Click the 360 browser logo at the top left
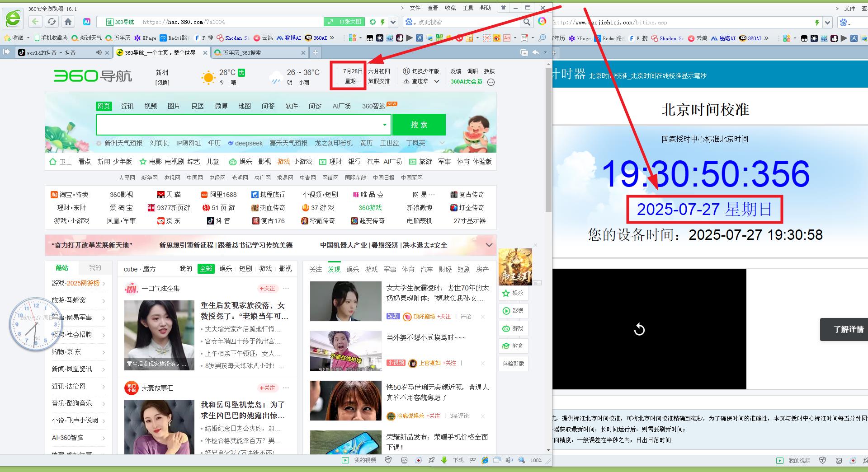 [x=13, y=19]
